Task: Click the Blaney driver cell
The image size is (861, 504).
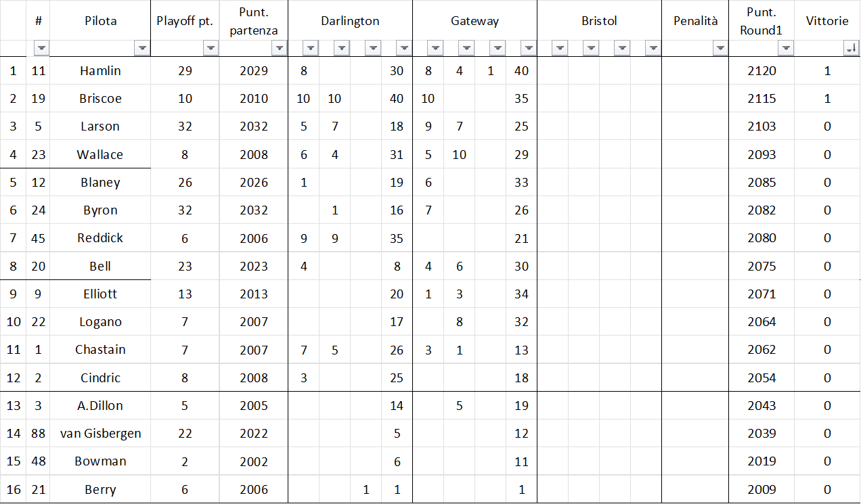Action: point(100,182)
